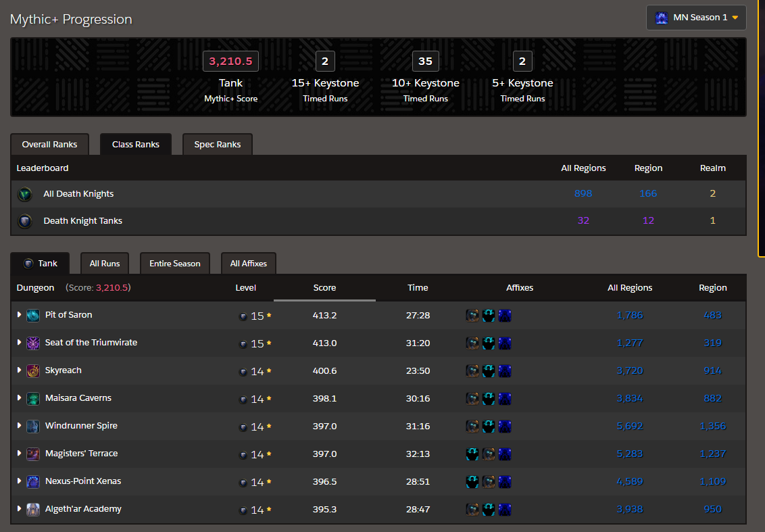Viewport: 765px width, 532px height.
Task: Open All Death Knights region rank 166
Action: 648,193
